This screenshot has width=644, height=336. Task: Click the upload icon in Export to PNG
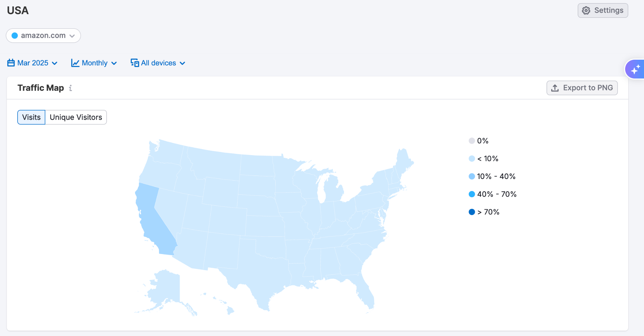[555, 88]
